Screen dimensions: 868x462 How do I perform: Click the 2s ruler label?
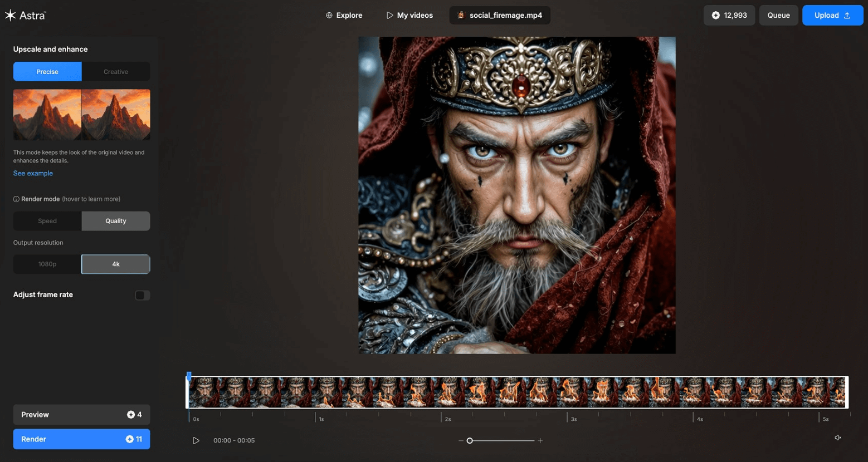448,419
